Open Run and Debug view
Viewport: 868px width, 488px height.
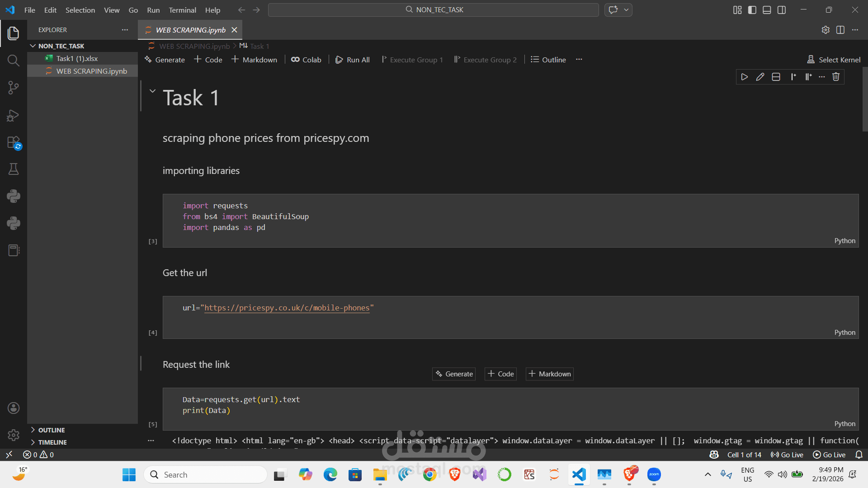click(x=14, y=115)
